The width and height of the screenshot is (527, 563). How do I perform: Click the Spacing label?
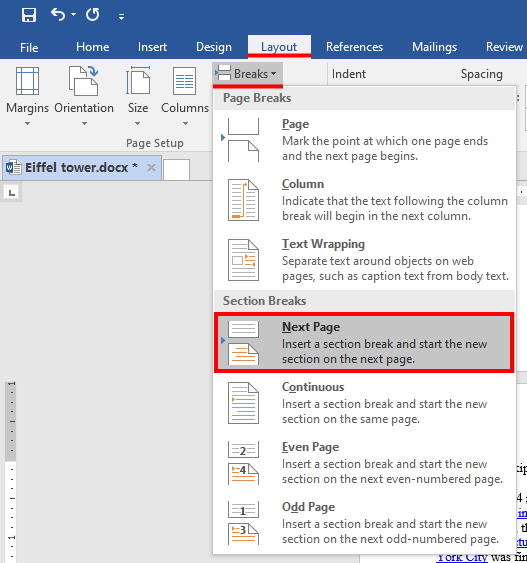[482, 74]
